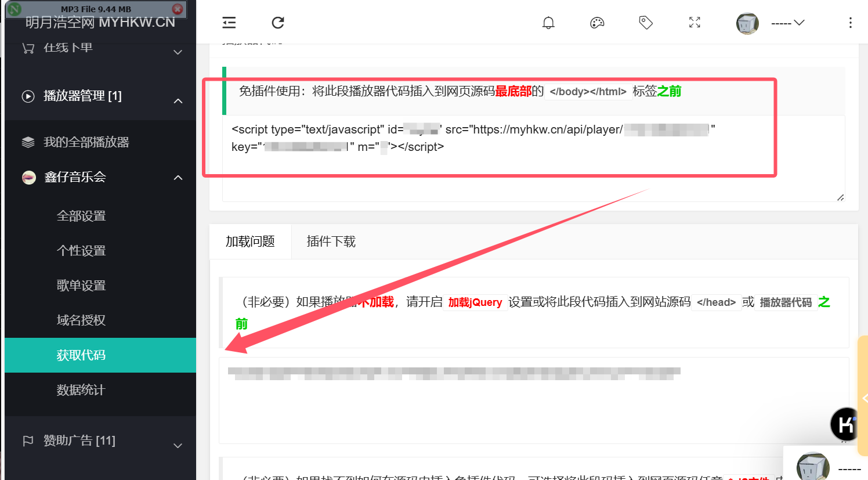Toggle fullscreen with the expand icon
The image size is (868, 480).
pos(695,23)
